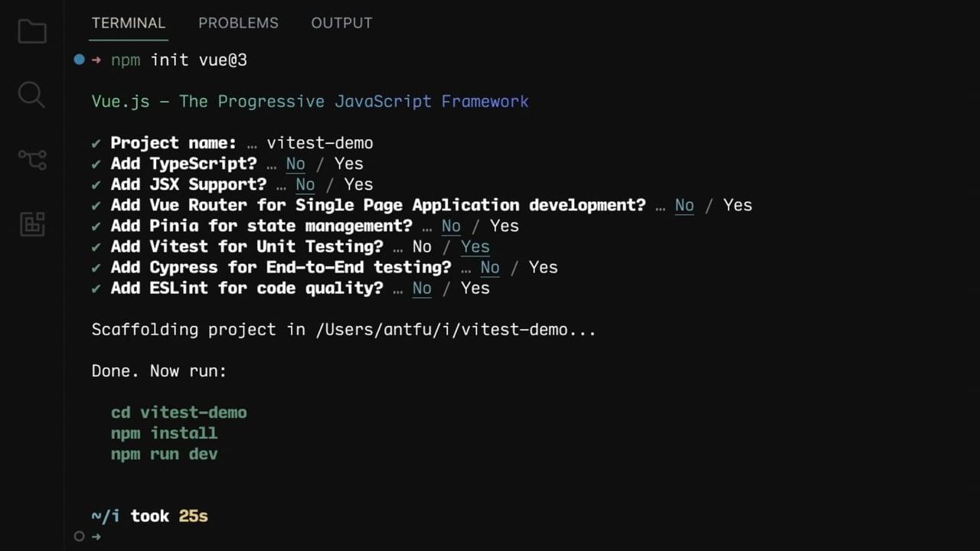
Task: Choose Yes option on Vue Router line
Action: [x=737, y=205]
